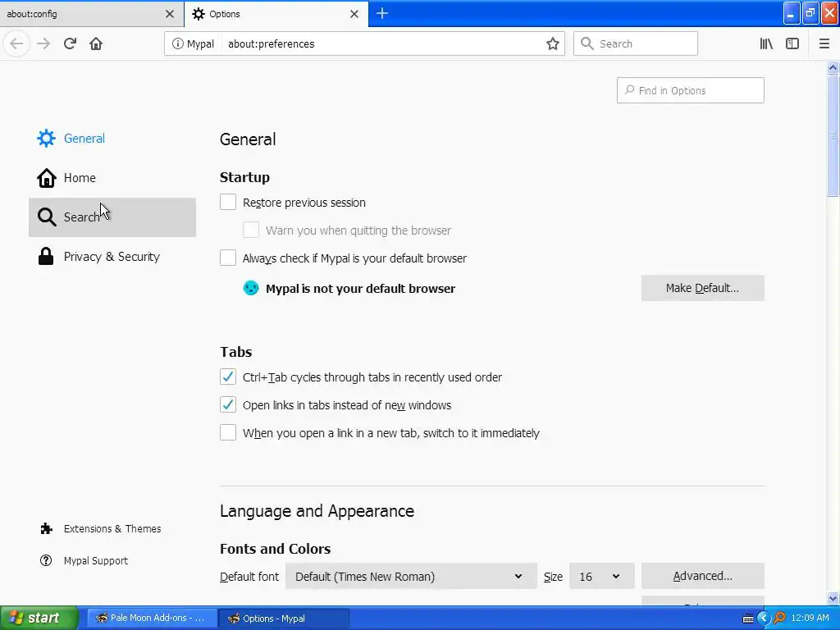Click the toolbar Search box
The image size is (840, 630).
[x=636, y=43]
